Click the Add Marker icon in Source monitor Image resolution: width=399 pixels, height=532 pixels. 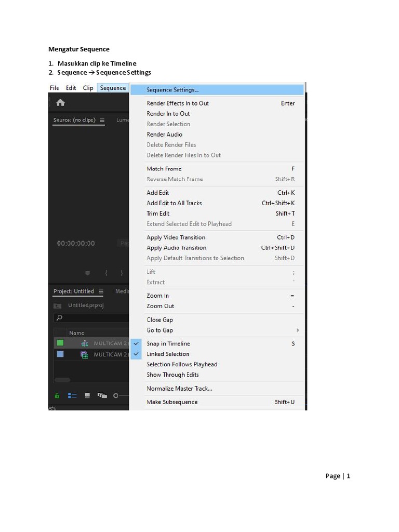pos(87,273)
